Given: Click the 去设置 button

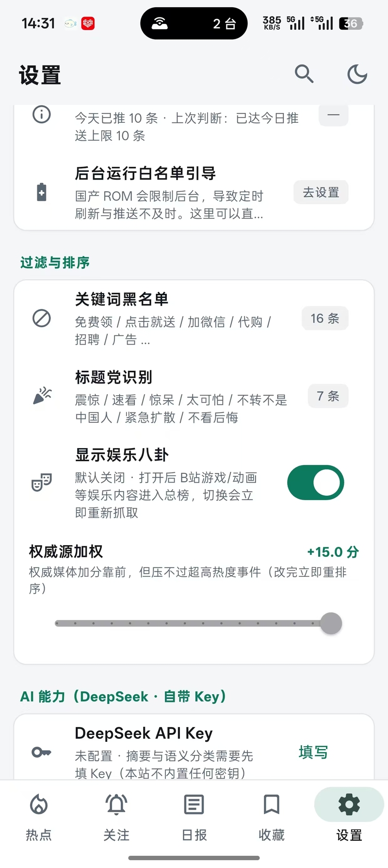Looking at the screenshot, I should pos(321,193).
